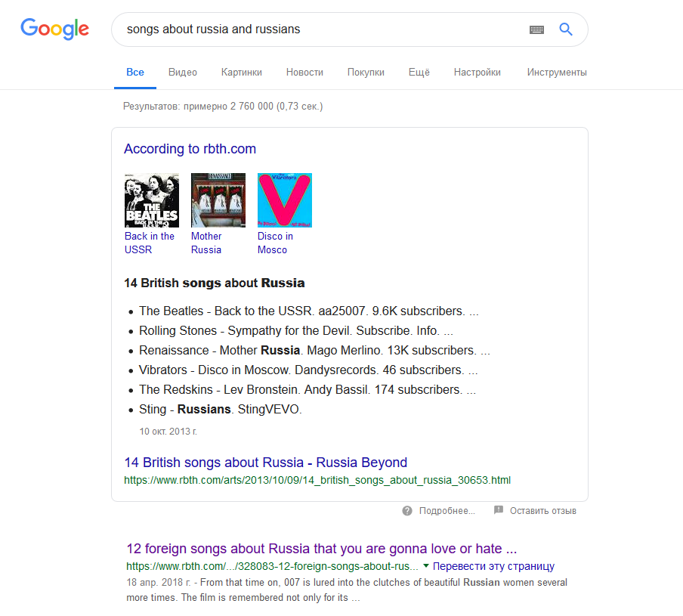Open the Ещё more menu

(419, 73)
